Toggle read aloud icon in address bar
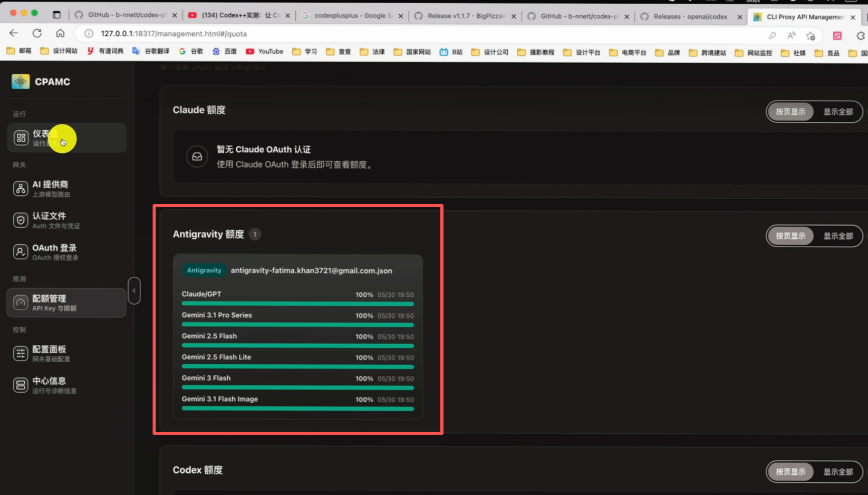 tap(791, 35)
